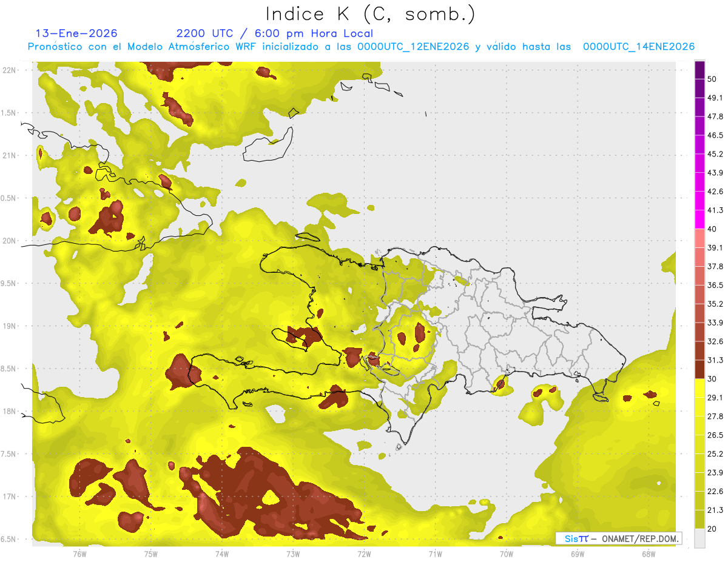Image resolution: width=728 pixels, height=562 pixels.
Task: Click the "Pronóstico con el Modelo Atmosférico WRF" subtitle line
Action: pyautogui.click(x=361, y=47)
